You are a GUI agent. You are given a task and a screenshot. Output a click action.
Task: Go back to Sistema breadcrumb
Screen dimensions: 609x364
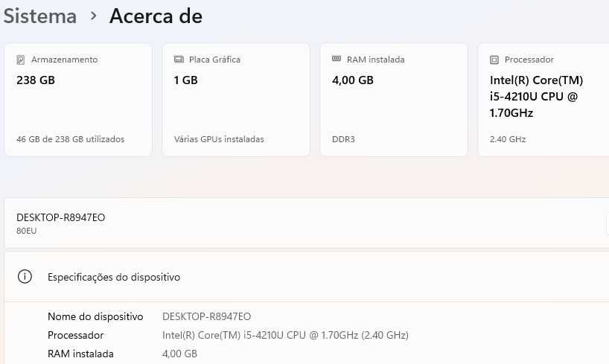[39, 16]
